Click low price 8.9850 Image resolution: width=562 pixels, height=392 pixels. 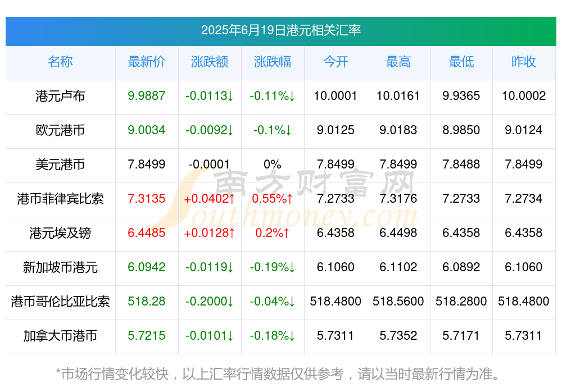point(461,130)
